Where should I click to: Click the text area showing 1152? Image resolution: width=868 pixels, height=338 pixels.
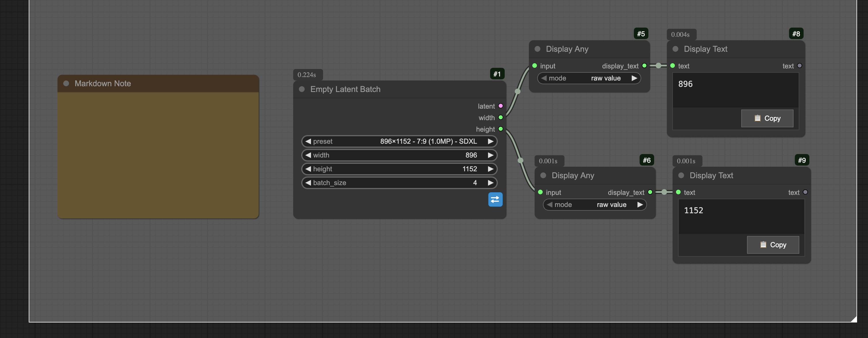coord(741,216)
